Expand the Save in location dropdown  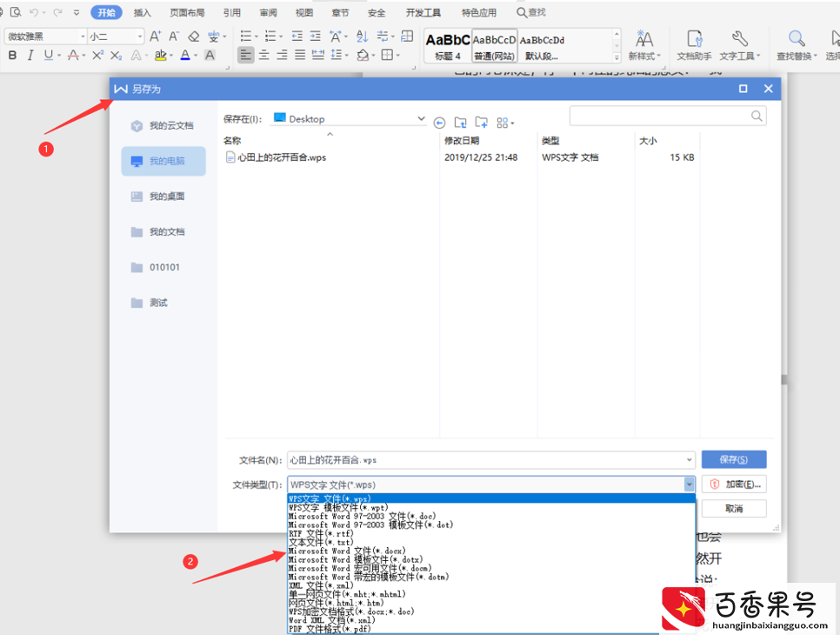pos(421,118)
